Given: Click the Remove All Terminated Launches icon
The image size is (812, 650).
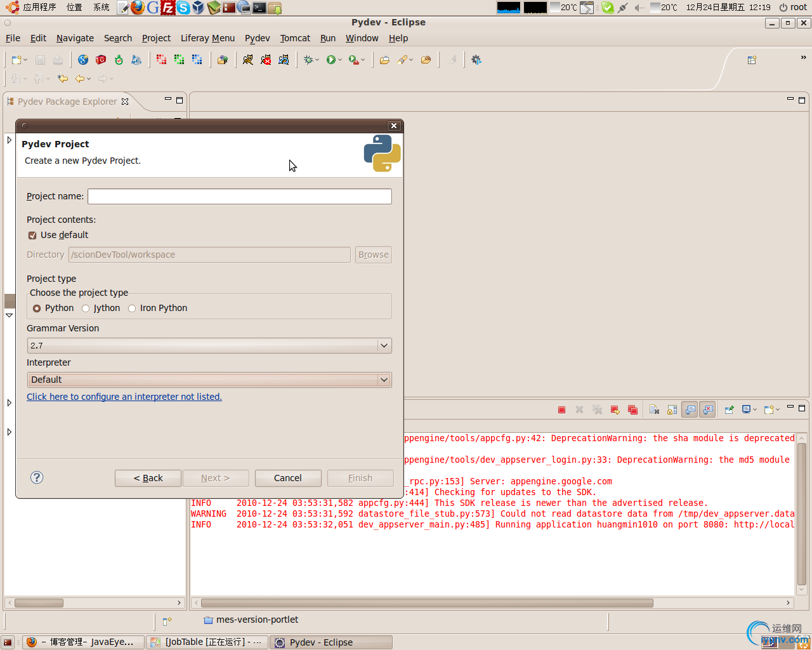Looking at the screenshot, I should (x=597, y=410).
